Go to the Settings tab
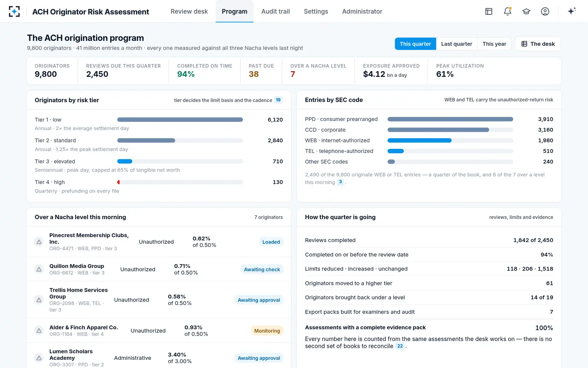 tap(316, 11)
